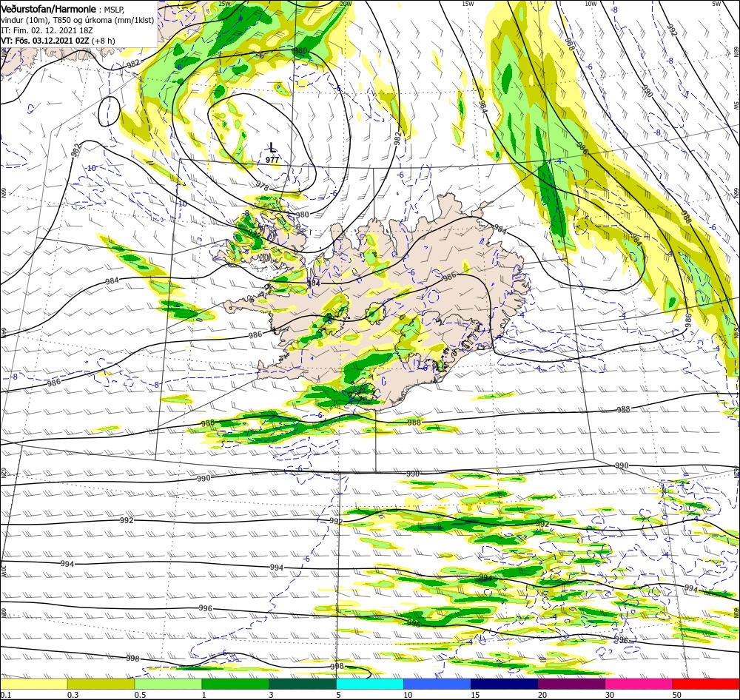Screen dimensions: 740x700
Task: Click the '0.3' legend value label
Action: (73, 695)
